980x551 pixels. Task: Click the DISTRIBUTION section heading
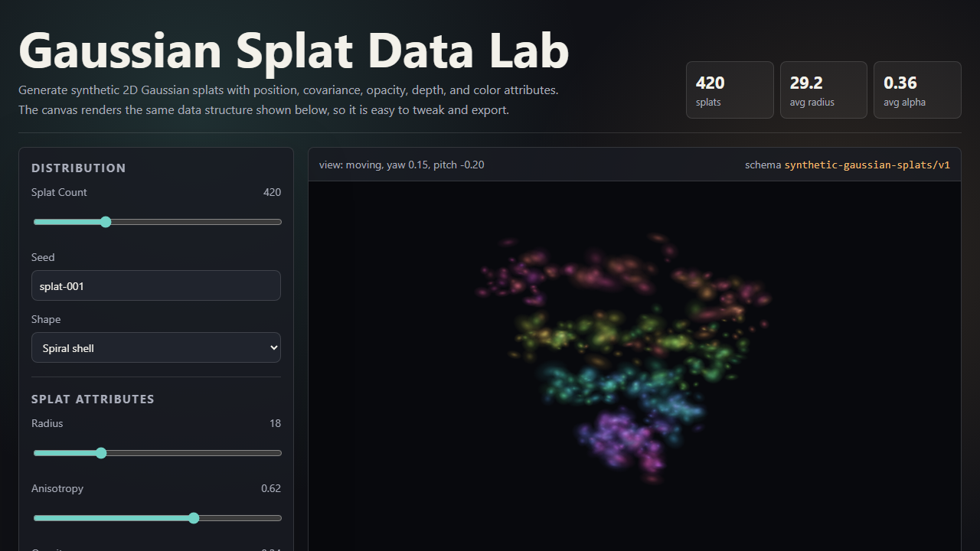click(x=79, y=168)
